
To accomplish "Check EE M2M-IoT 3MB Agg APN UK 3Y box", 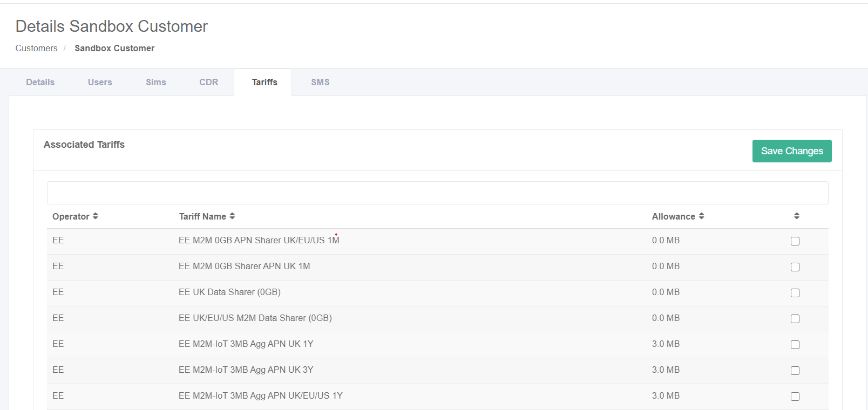I will 795,371.
